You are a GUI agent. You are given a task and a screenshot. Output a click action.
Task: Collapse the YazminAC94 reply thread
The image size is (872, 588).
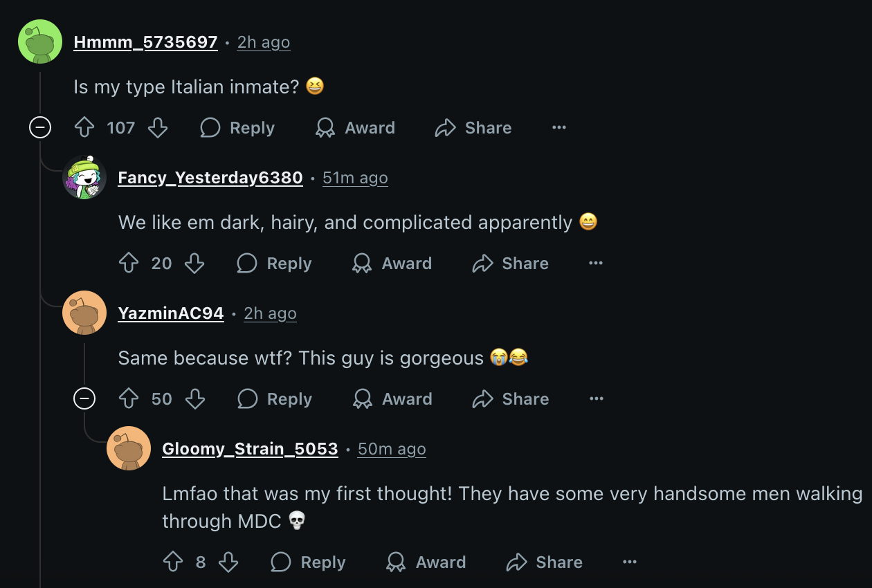[x=84, y=398]
